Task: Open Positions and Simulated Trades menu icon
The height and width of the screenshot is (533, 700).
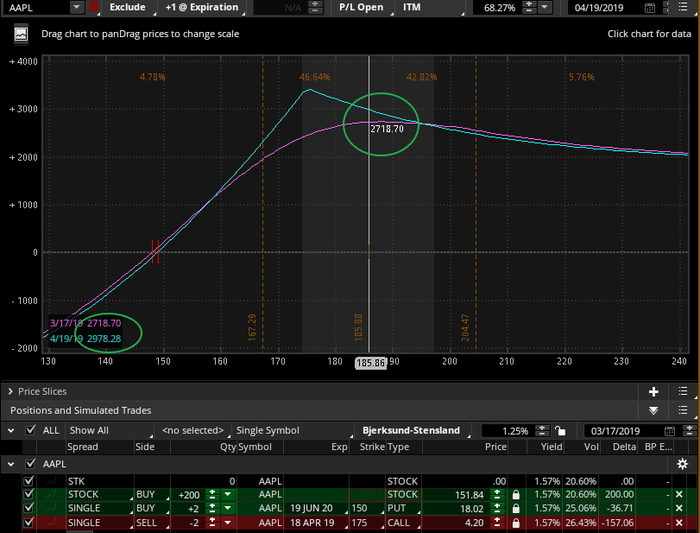Action: pos(683,410)
